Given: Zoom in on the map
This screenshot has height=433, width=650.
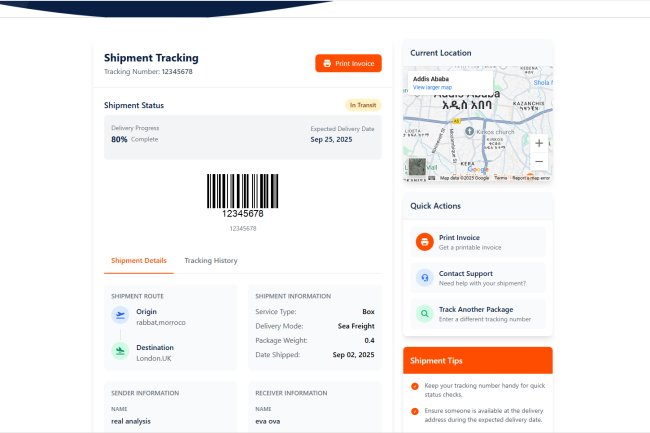Looking at the screenshot, I should coord(539,143).
